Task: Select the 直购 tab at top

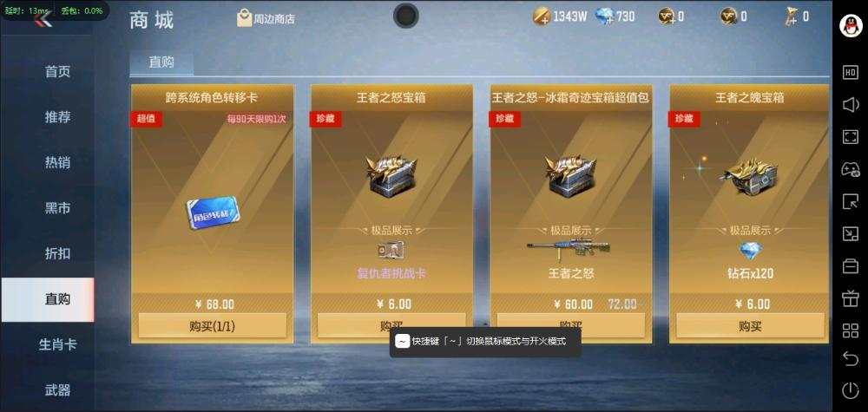Action: 161,62
